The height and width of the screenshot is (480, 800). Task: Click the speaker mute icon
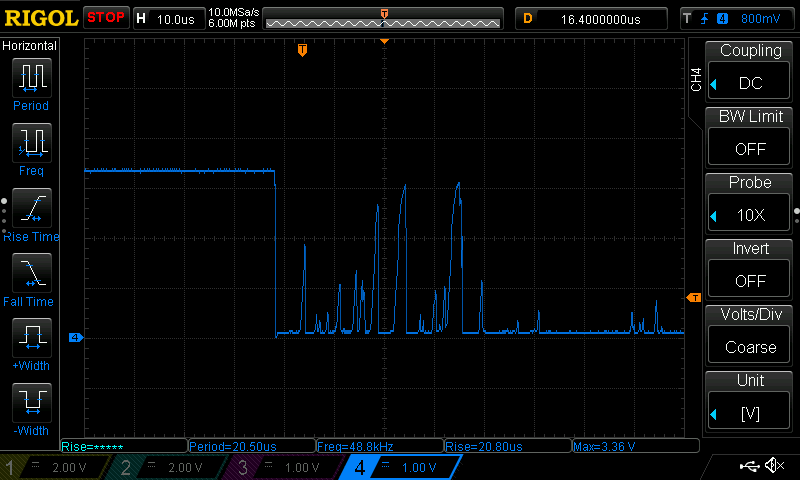774,466
